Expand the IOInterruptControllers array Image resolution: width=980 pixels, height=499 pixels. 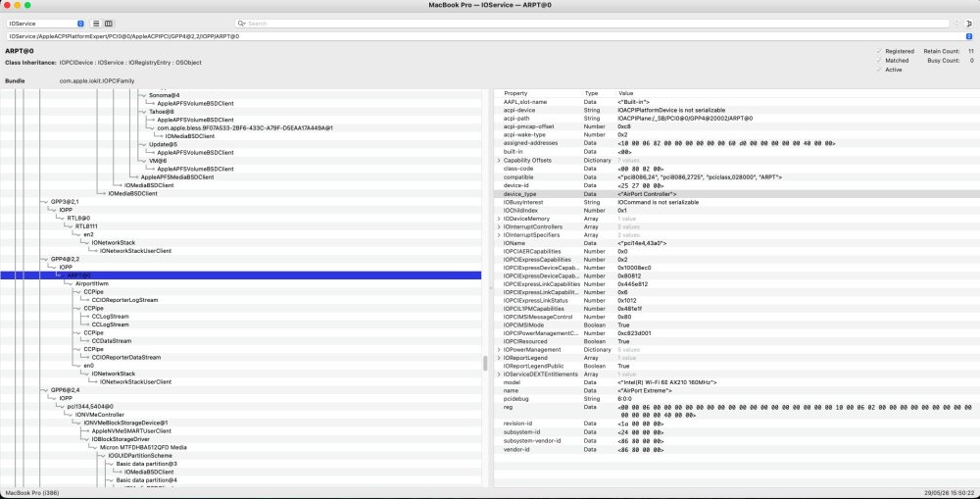pos(499,227)
